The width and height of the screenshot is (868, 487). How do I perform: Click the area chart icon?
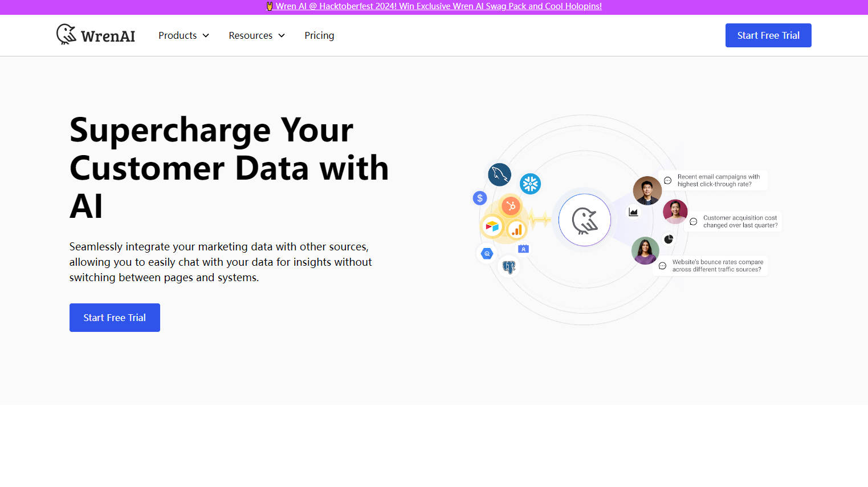tap(633, 212)
